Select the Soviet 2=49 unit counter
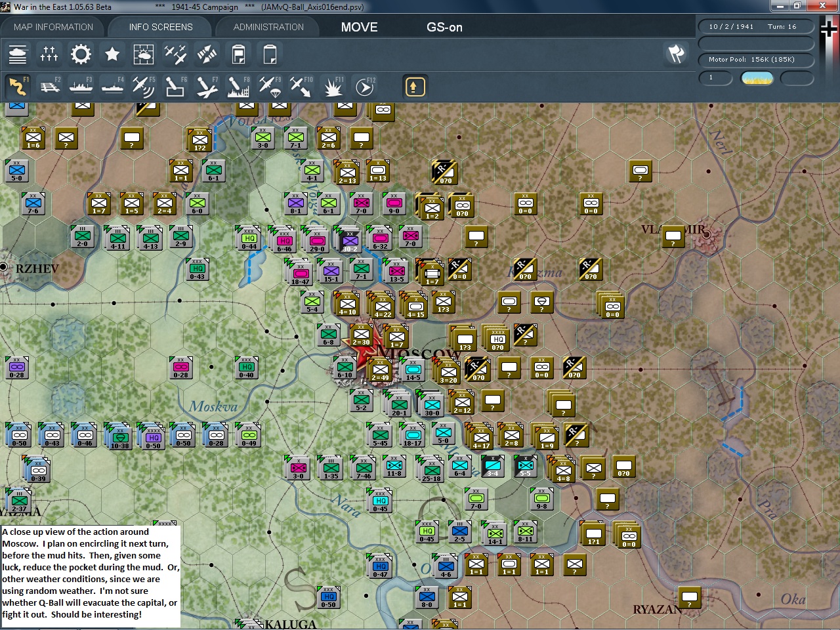 [380, 370]
